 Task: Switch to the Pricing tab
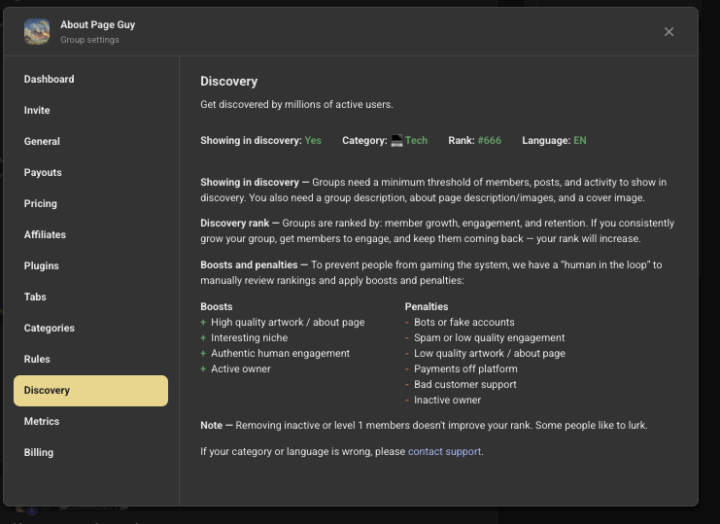[x=41, y=203]
